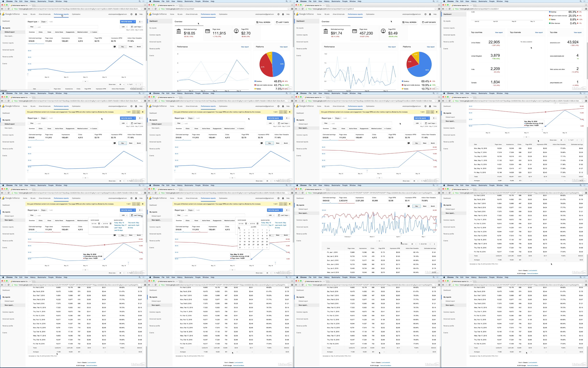Tick the Compare to other dates checkbox
Image resolution: width=588 pixels, height=368 pixels.
pyautogui.click(x=92, y=227)
